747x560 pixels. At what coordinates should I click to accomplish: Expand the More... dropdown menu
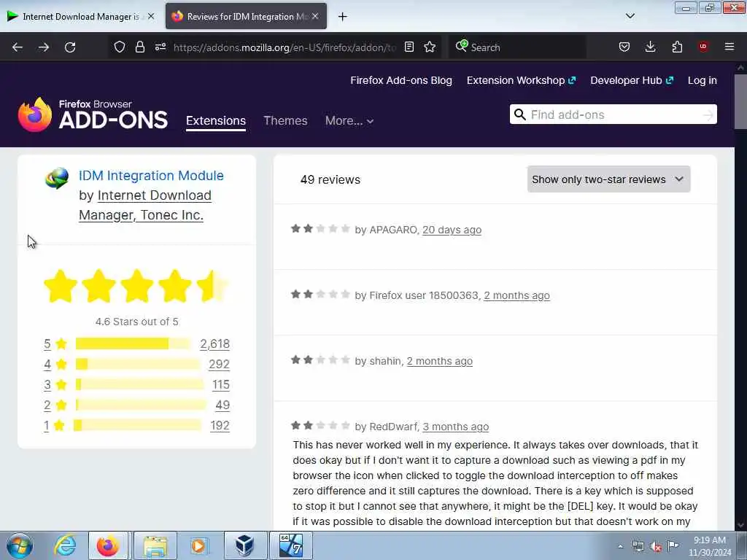point(349,121)
